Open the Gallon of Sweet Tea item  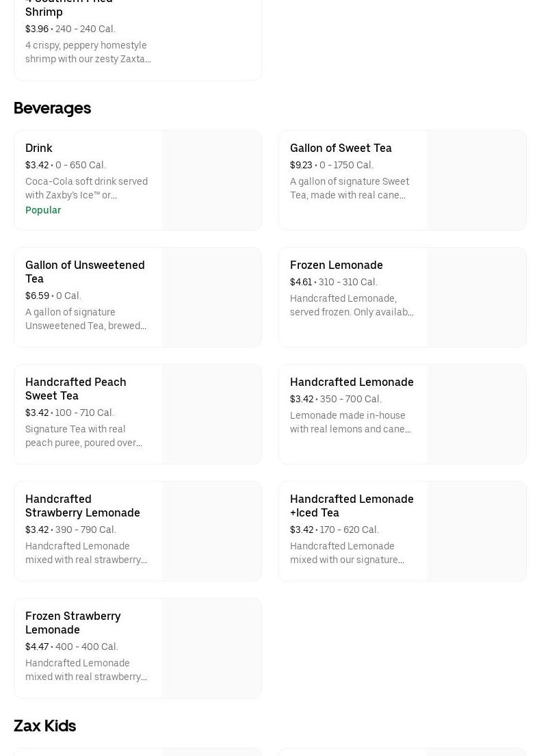pyautogui.click(x=341, y=148)
